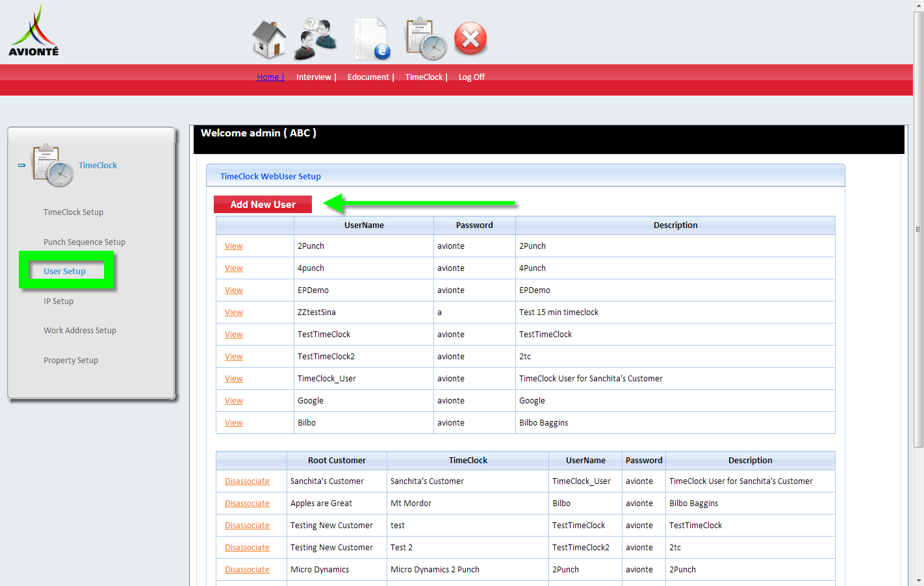
Task: Click the red Log Off X icon
Action: 470,39
